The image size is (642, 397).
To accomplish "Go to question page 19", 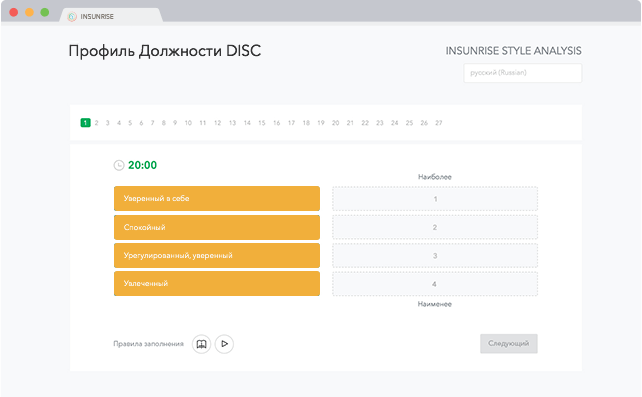I will click(321, 123).
